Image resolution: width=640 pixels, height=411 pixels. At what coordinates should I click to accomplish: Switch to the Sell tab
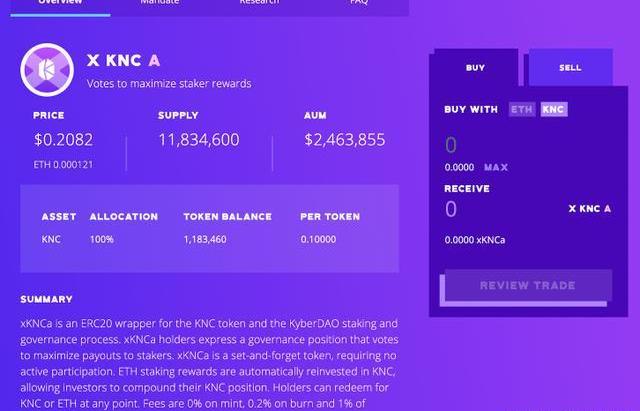pos(570,68)
